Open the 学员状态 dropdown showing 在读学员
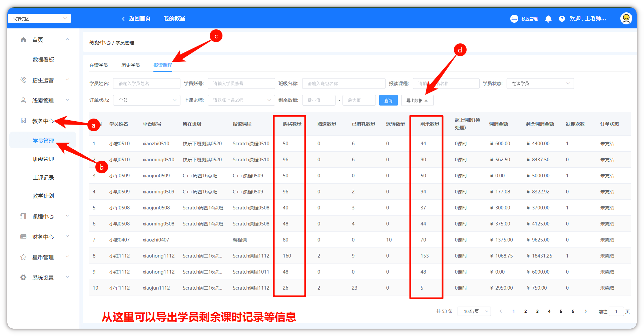The height and width of the screenshot is (336, 644). 540,83
